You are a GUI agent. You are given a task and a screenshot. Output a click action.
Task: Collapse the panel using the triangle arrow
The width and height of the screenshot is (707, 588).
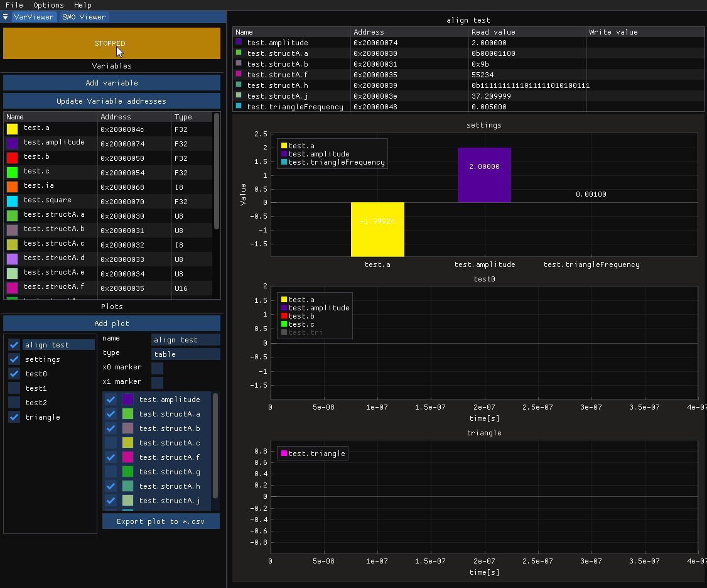6,17
